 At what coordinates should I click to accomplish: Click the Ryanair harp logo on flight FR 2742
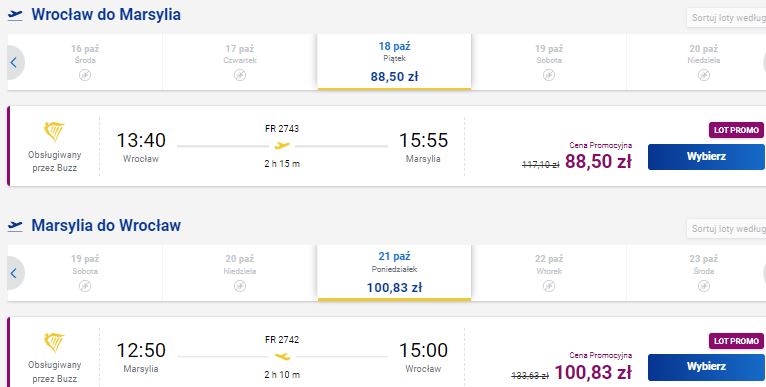click(54, 343)
